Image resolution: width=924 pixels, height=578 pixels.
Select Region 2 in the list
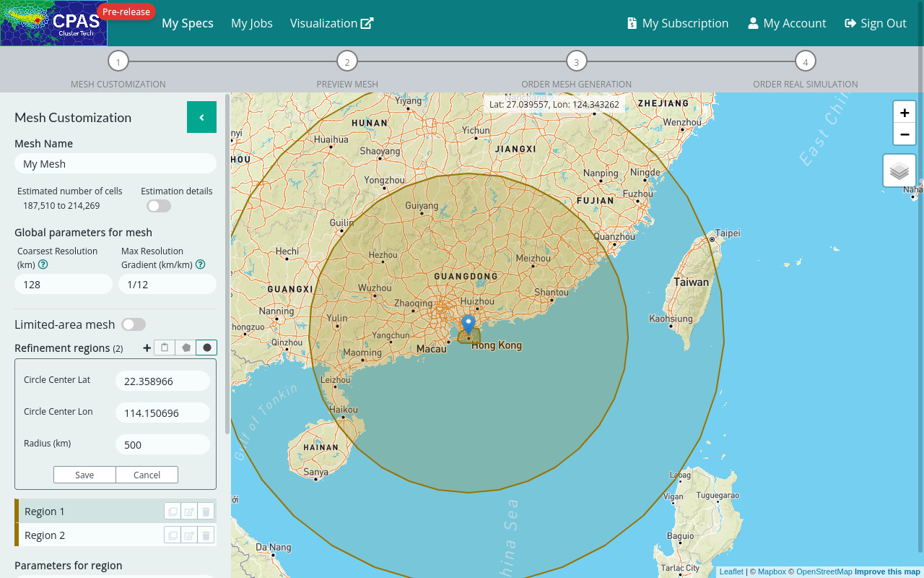pyautogui.click(x=115, y=535)
